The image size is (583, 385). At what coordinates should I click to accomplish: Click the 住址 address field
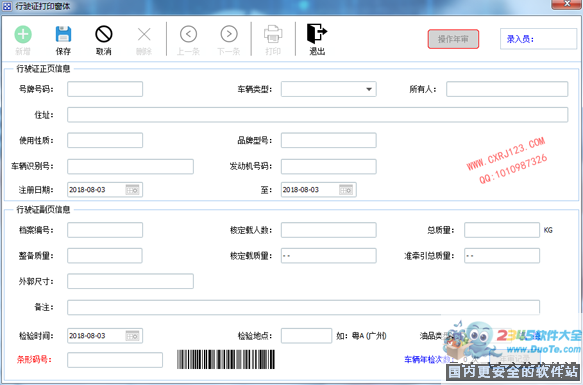[x=317, y=115]
